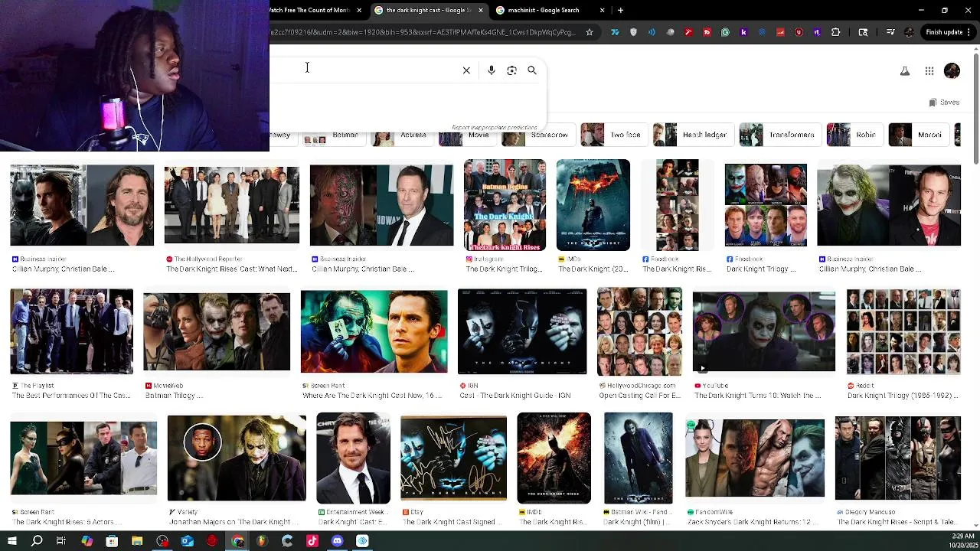Click the Finish update button
The image size is (980, 551).
pyautogui.click(x=947, y=32)
